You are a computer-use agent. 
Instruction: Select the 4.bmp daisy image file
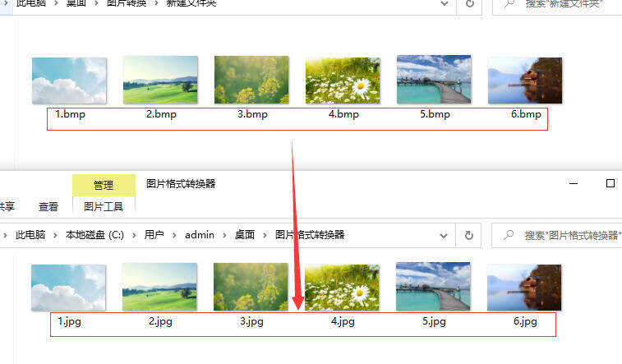pyautogui.click(x=343, y=81)
